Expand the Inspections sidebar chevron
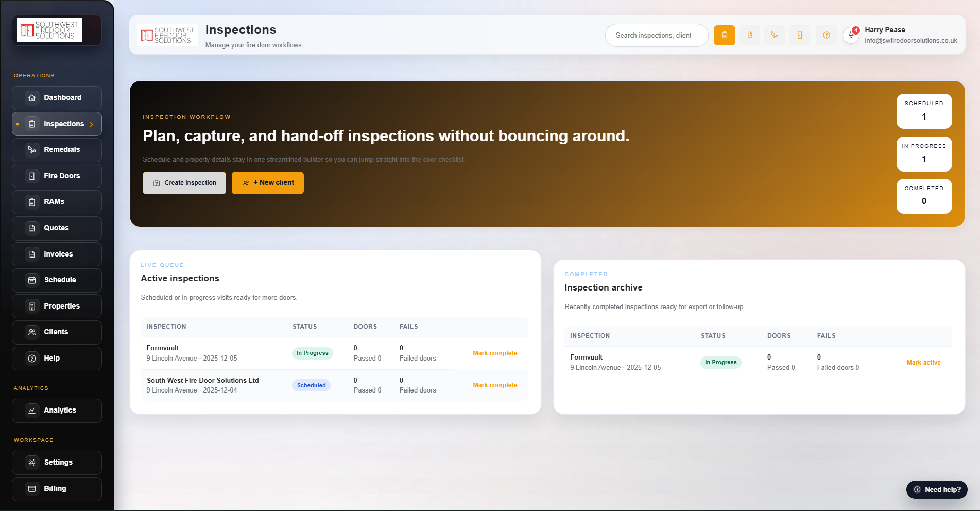Screen dimensions: 980x511 [x=92, y=124]
